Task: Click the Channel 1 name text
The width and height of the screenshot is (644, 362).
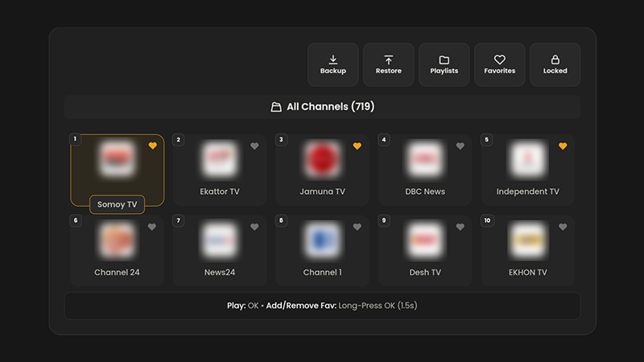Action: pyautogui.click(x=323, y=273)
